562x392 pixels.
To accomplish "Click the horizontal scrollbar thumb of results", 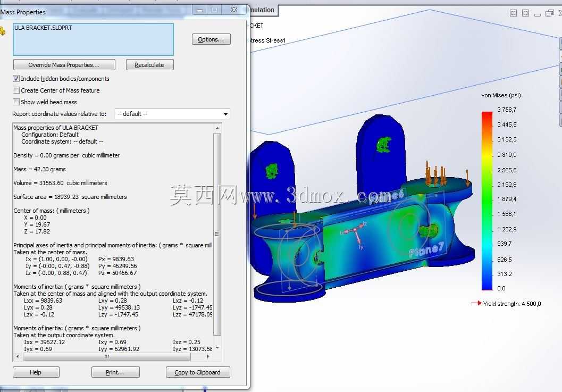I will 107,356.
